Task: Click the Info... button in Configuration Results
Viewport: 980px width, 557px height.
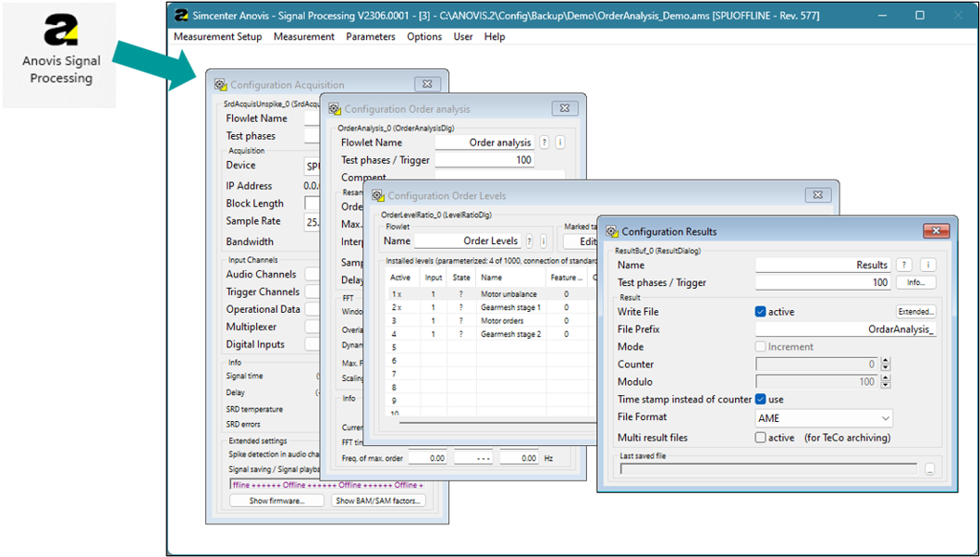Action: pos(915,282)
